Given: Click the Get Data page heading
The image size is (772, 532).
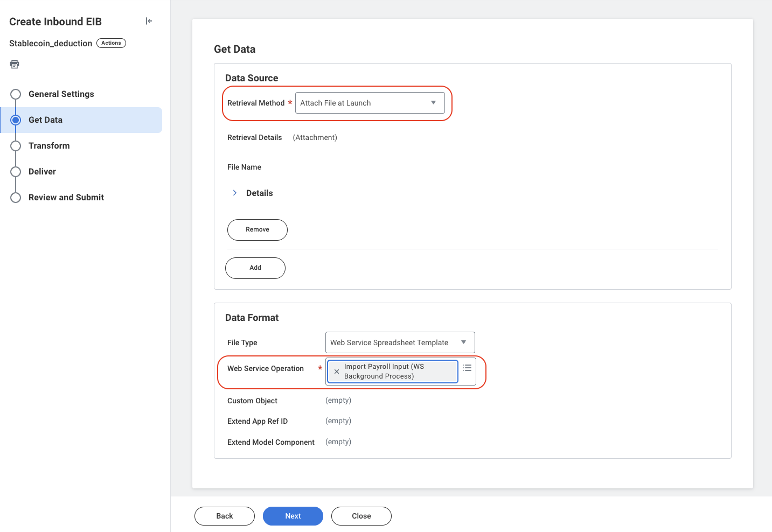Looking at the screenshot, I should [235, 49].
